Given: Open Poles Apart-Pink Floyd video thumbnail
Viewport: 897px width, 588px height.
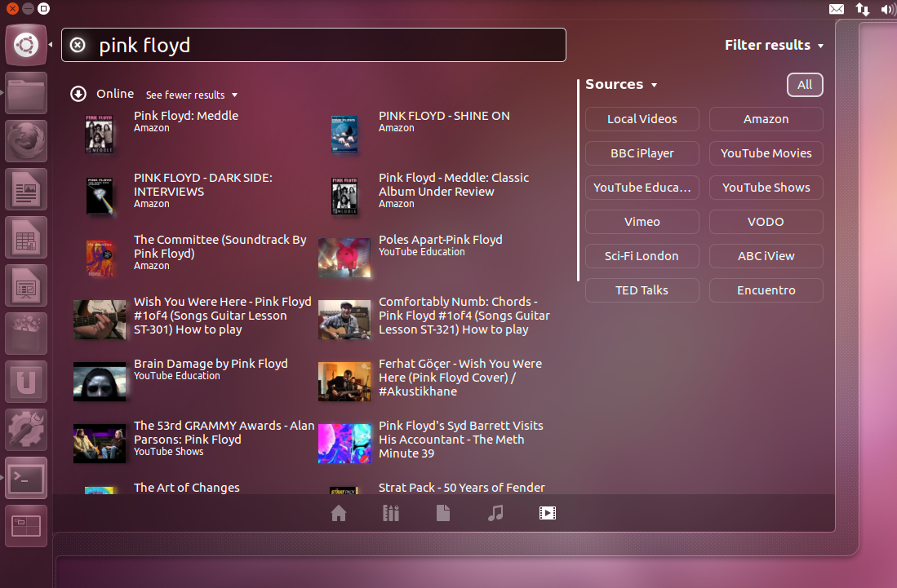Looking at the screenshot, I should point(344,258).
